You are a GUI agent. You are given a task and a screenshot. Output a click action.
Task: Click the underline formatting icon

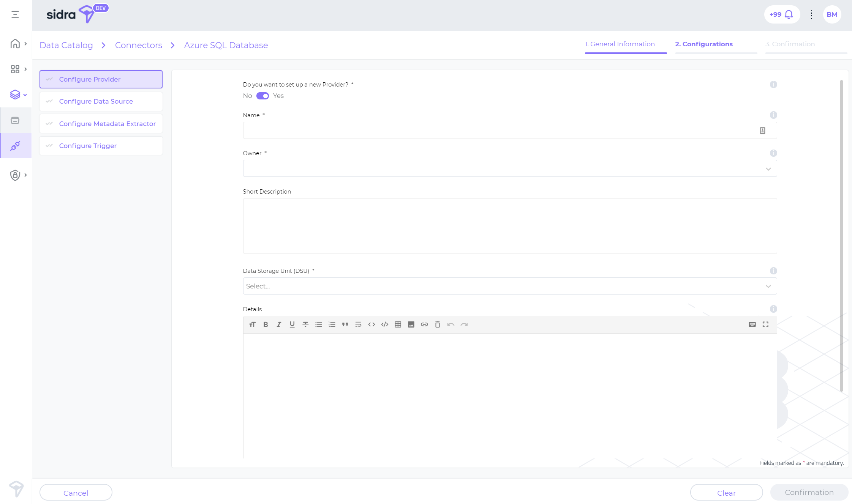(x=292, y=324)
